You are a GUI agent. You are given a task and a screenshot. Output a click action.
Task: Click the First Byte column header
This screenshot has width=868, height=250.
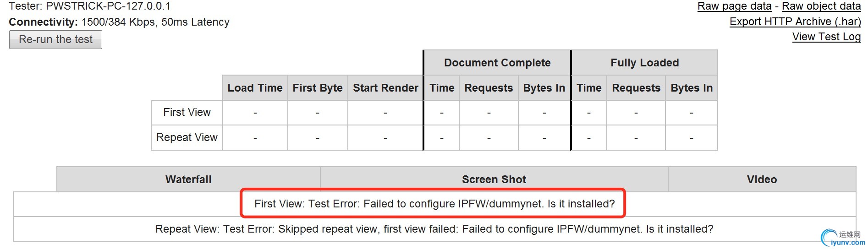tap(318, 88)
